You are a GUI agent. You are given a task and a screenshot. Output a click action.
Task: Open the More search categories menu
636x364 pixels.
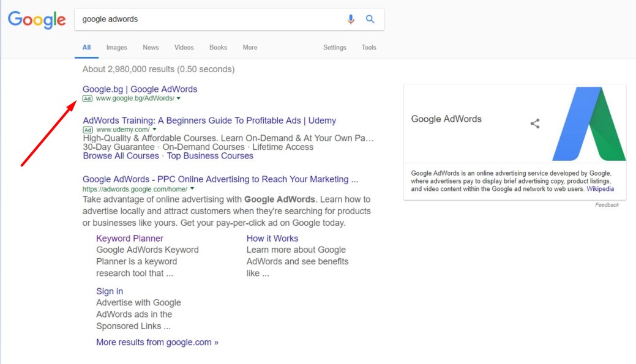click(x=250, y=48)
